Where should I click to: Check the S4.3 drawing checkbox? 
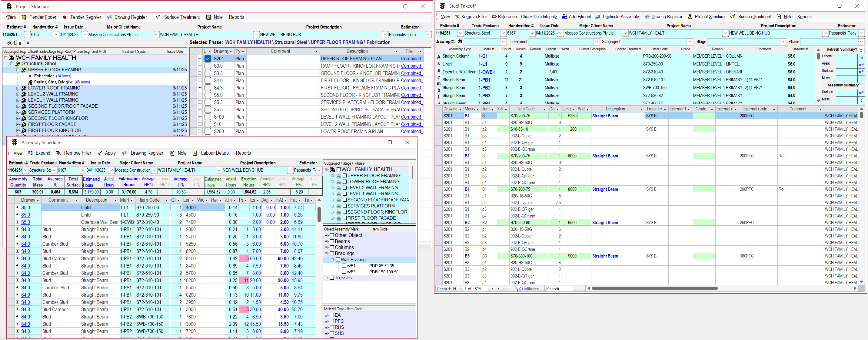208,88
